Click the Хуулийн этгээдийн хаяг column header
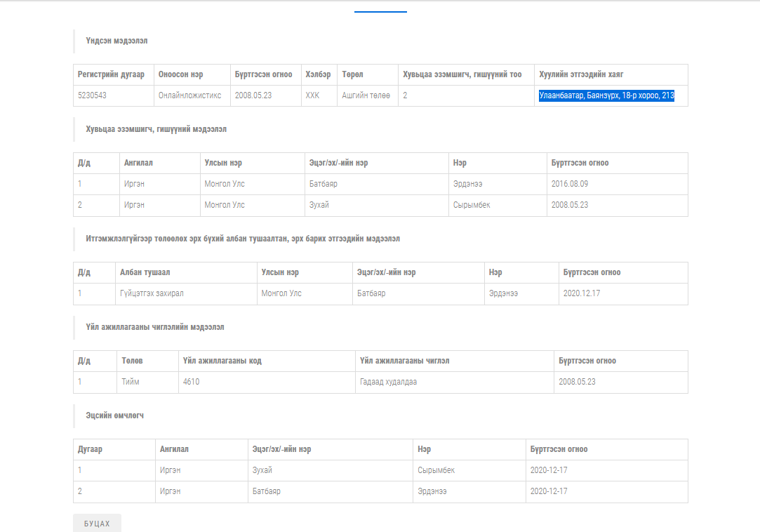760x532 pixels. 580,74
